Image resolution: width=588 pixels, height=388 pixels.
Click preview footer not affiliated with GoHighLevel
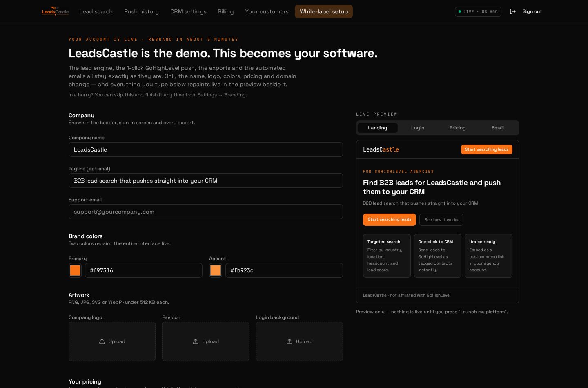tap(407, 295)
